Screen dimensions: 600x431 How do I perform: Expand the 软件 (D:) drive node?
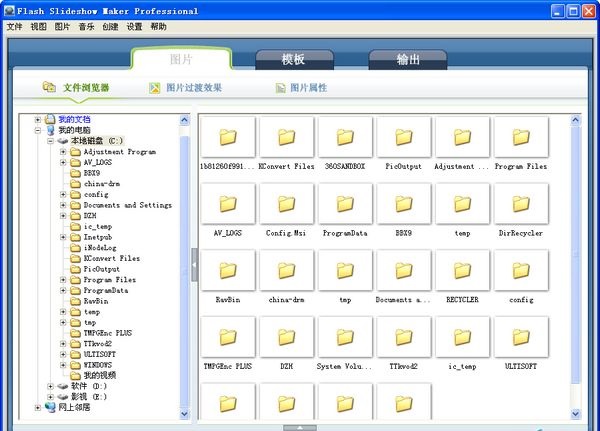pyautogui.click(x=50, y=385)
